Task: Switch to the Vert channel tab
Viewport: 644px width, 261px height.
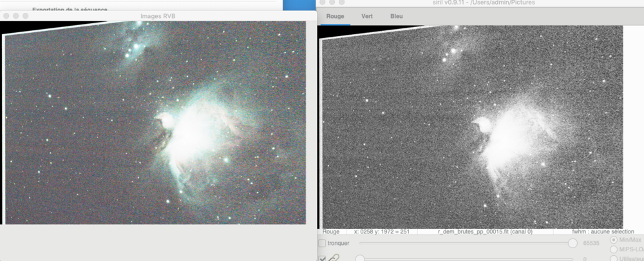Action: pos(367,17)
